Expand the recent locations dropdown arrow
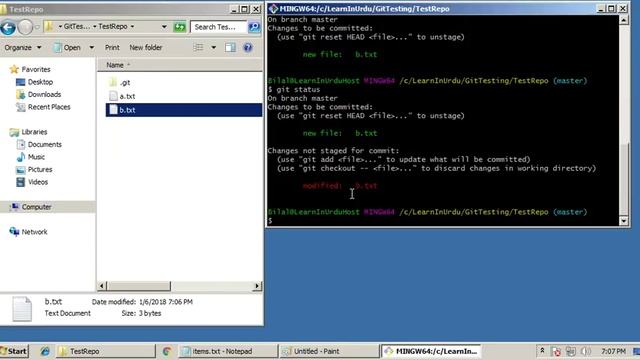Image resolution: width=640 pixels, height=360 pixels. [x=37, y=27]
